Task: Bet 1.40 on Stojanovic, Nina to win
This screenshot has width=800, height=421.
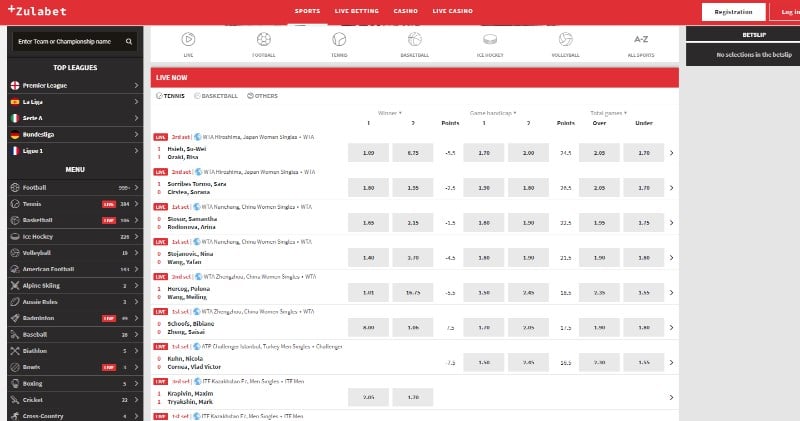Action: pyautogui.click(x=368, y=258)
